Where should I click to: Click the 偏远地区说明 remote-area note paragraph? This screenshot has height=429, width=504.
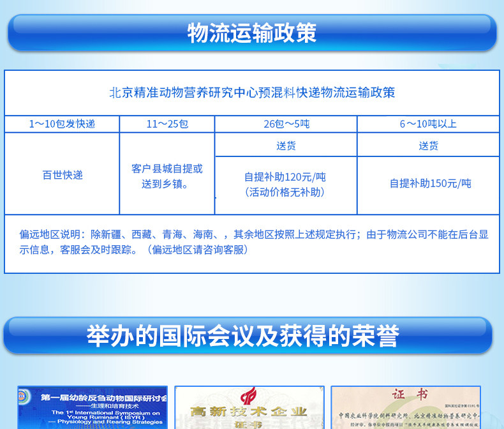click(x=254, y=242)
